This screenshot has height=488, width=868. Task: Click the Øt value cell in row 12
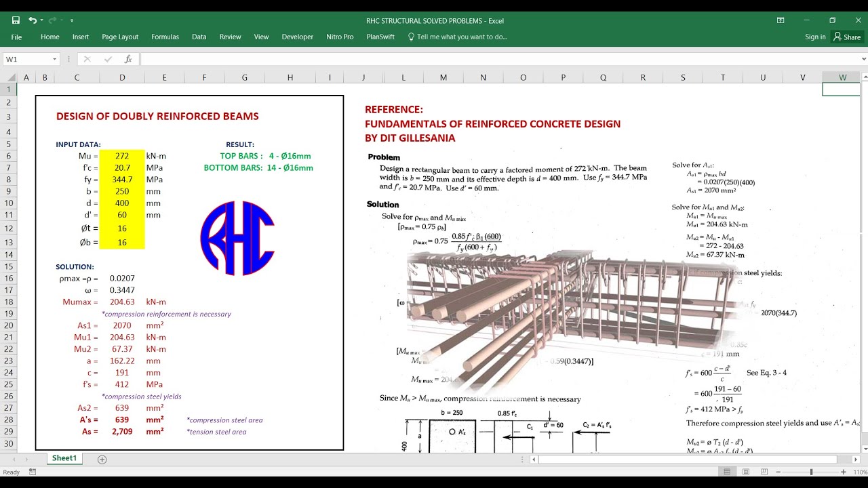pos(122,228)
